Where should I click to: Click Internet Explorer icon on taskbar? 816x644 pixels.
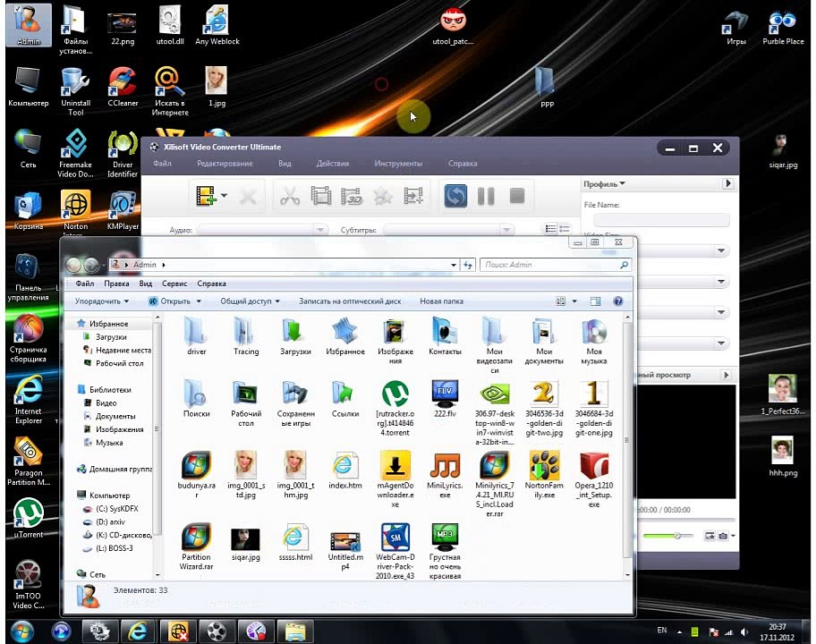point(138,631)
